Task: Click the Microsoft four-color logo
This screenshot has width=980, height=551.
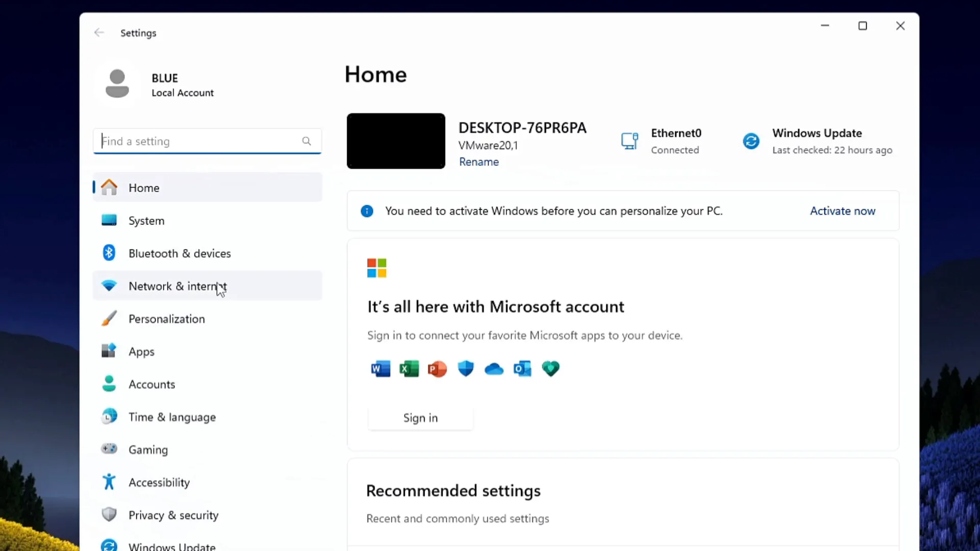Action: 377,268
